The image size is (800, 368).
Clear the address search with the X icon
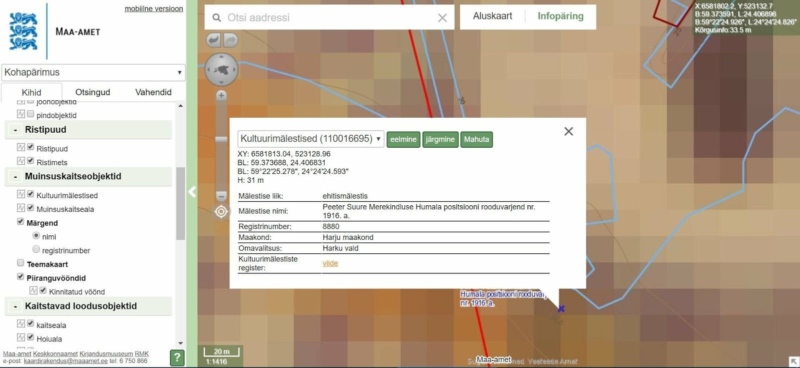point(442,18)
